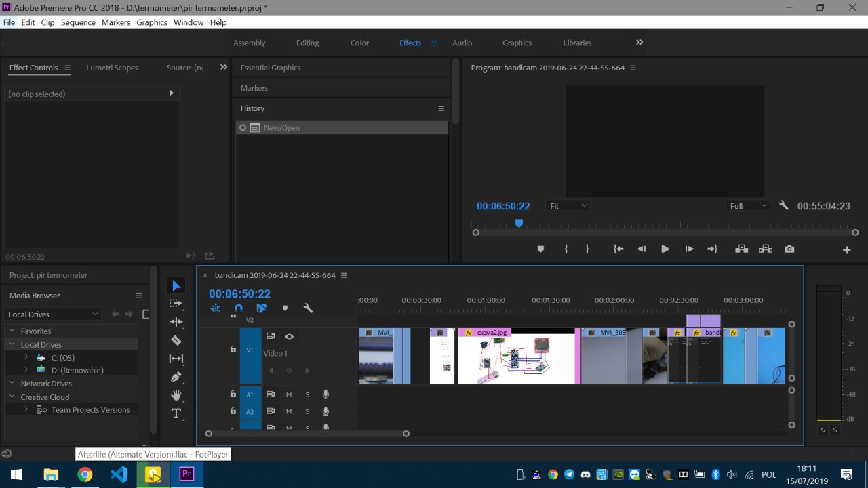This screenshot has height=488, width=868.
Task: Open the Project: pir termometer panel
Action: point(48,275)
